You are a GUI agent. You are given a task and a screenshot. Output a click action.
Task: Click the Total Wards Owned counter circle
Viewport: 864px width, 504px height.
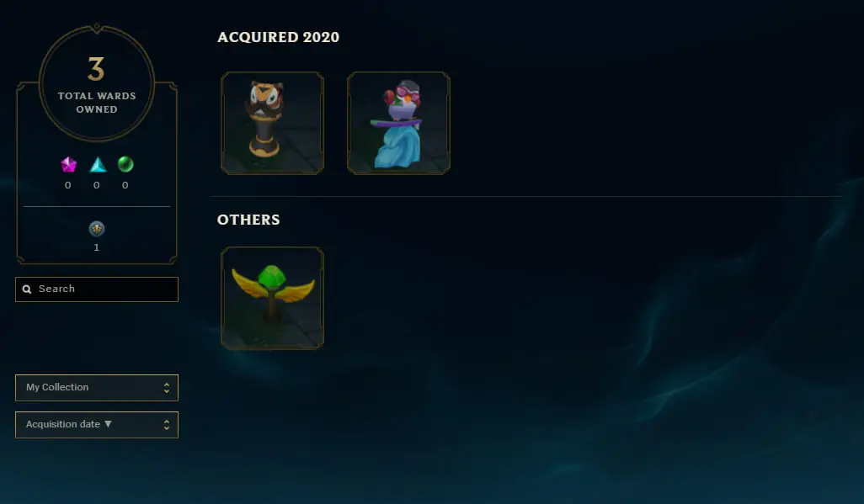97,83
